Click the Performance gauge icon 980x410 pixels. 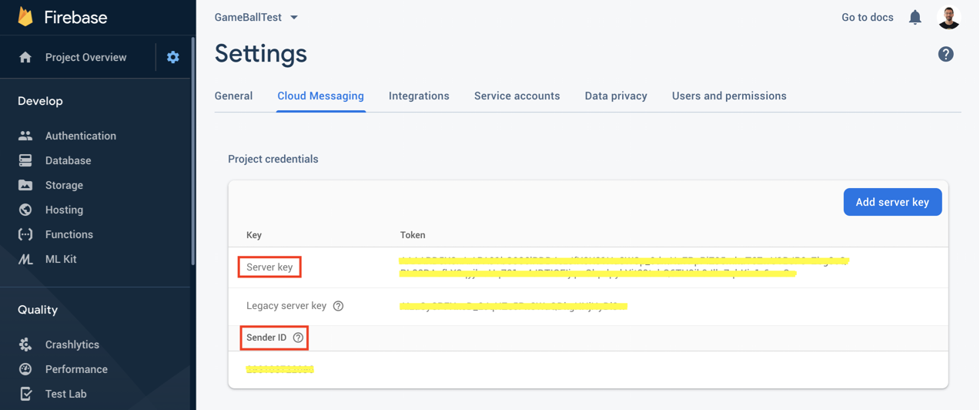pyautogui.click(x=25, y=369)
